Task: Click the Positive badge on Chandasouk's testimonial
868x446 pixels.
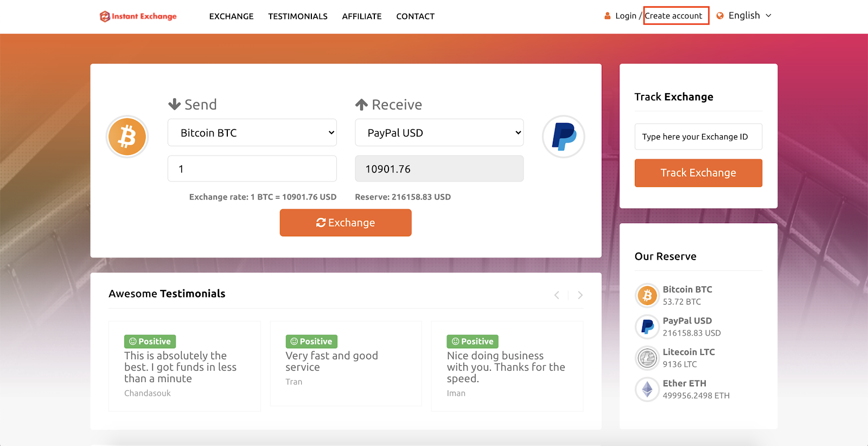Action: 150,341
